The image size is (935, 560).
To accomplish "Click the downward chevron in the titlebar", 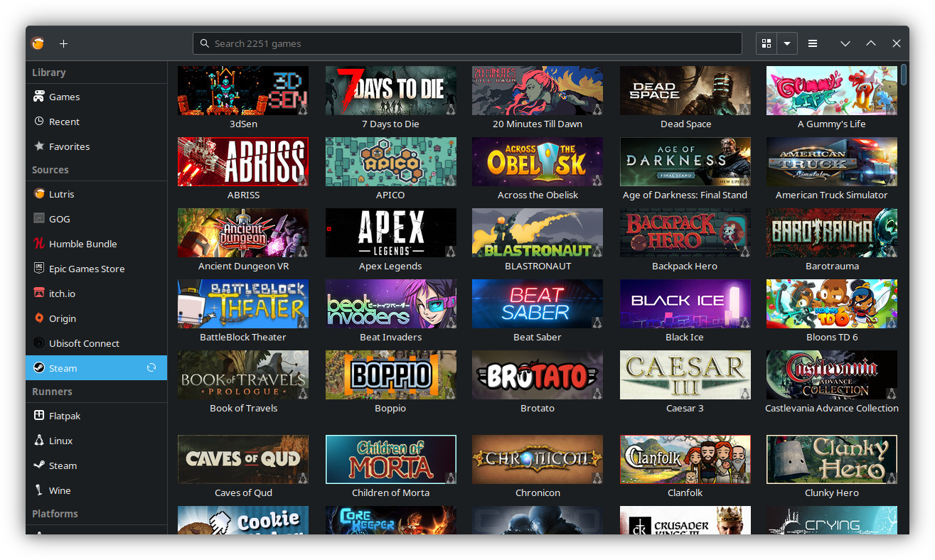I will point(845,43).
